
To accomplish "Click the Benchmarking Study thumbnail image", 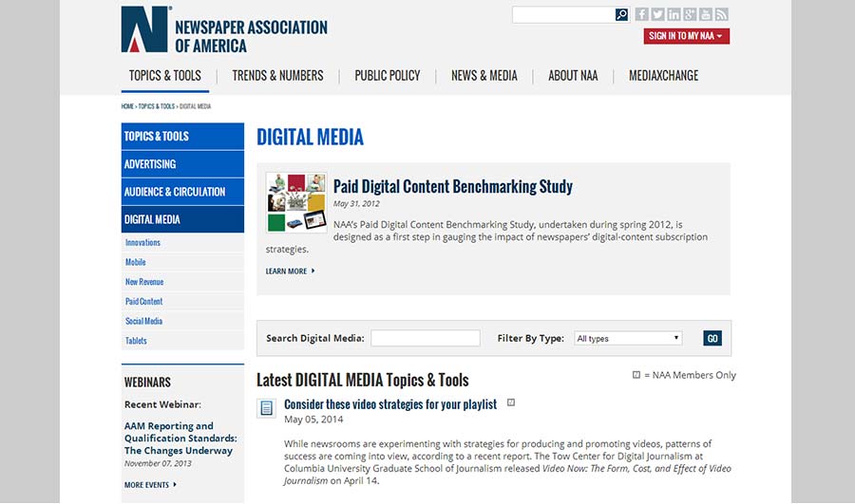I will tap(296, 203).
